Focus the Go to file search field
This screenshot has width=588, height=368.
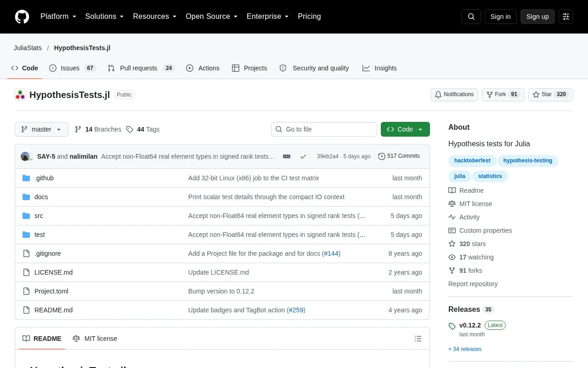click(324, 129)
